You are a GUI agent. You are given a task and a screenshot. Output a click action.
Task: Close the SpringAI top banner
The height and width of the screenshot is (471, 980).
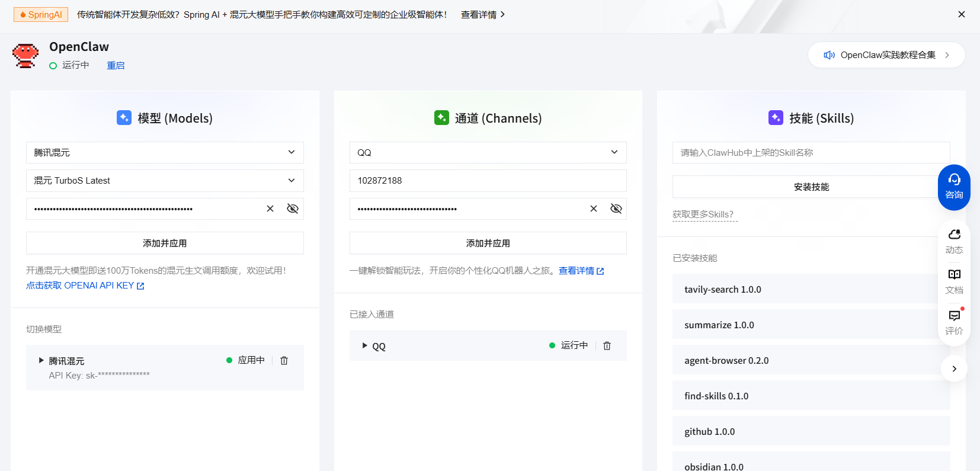tap(962, 14)
